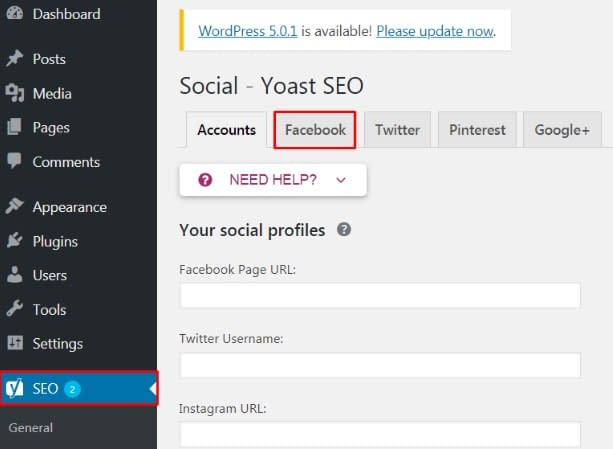Click the SEO notification badge showing 2
613x449 pixels.
72,389
